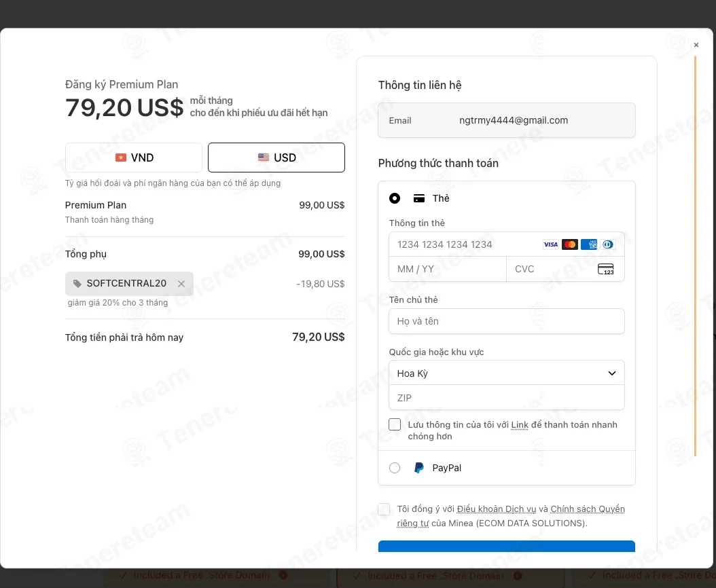Image resolution: width=716 pixels, height=588 pixels.
Task: Focus the MM / YY expiry field
Action: tap(448, 269)
